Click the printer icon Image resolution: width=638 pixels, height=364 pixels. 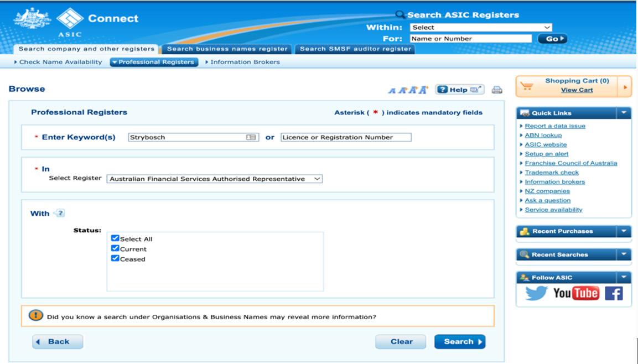(497, 90)
